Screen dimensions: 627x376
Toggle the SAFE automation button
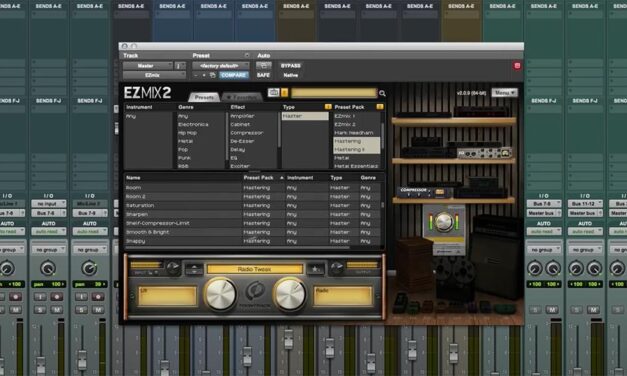(x=264, y=75)
